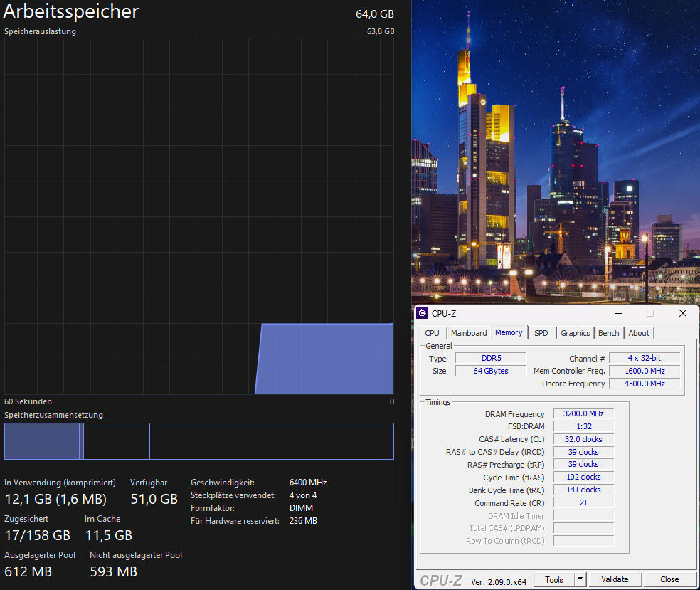Select the DRAM Frequency 3200.0 MHz value
The height and width of the screenshot is (590, 700).
pos(583,413)
